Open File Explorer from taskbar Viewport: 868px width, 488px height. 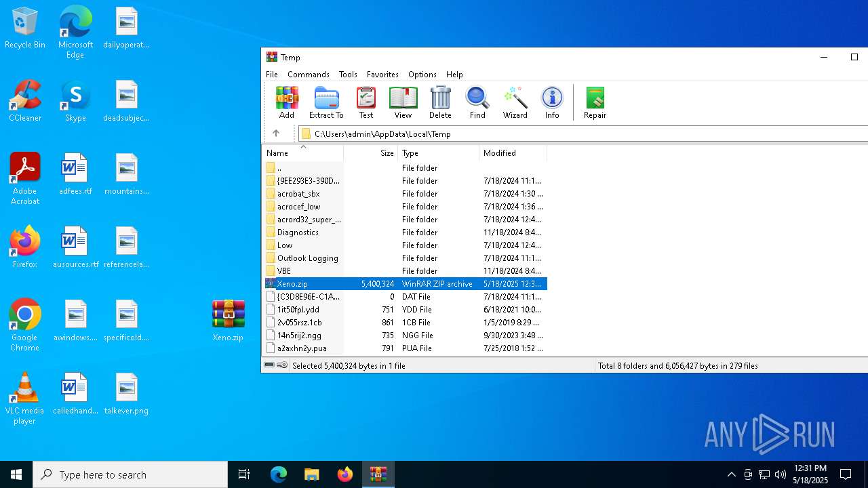[x=312, y=474]
